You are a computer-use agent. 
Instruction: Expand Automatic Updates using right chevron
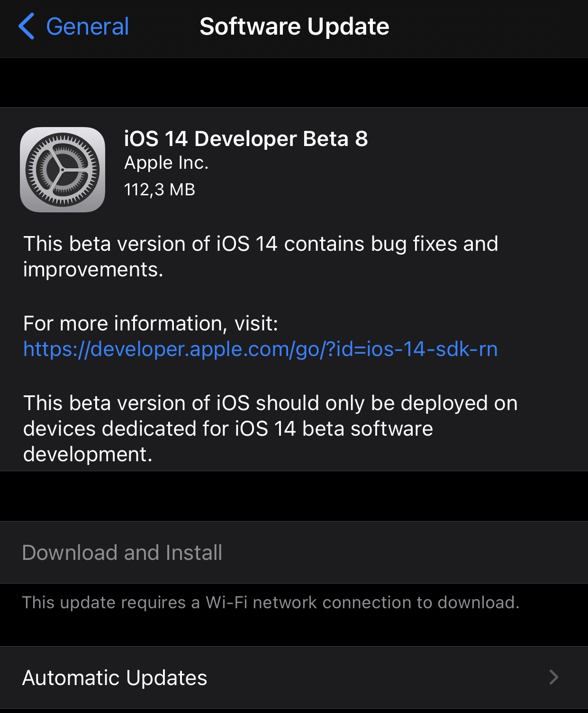(x=554, y=677)
